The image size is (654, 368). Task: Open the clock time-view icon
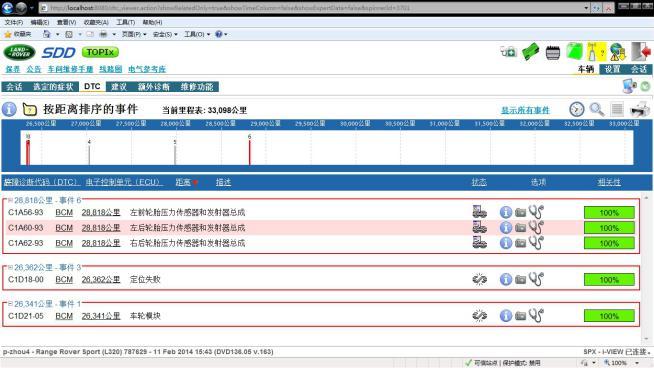click(x=577, y=109)
